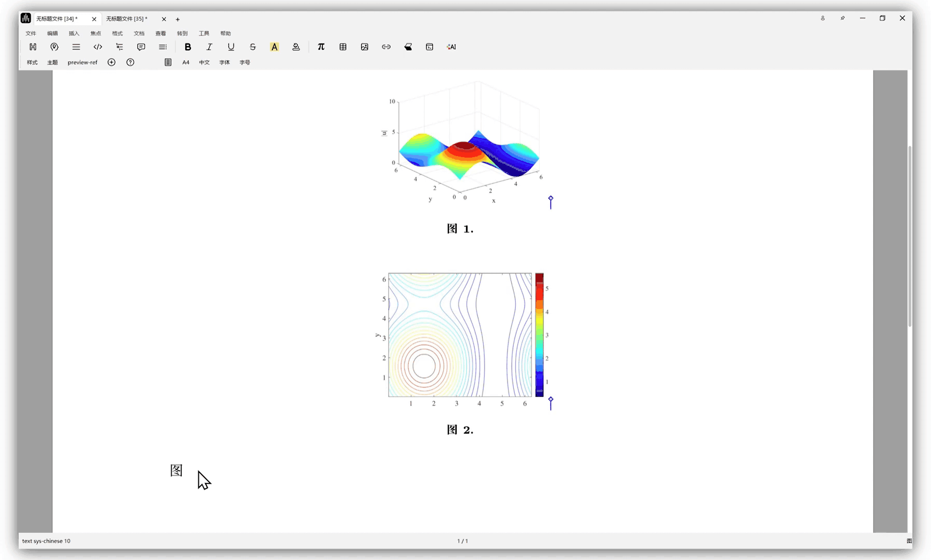Toggle italic text formatting
931x560 pixels.
(x=209, y=47)
